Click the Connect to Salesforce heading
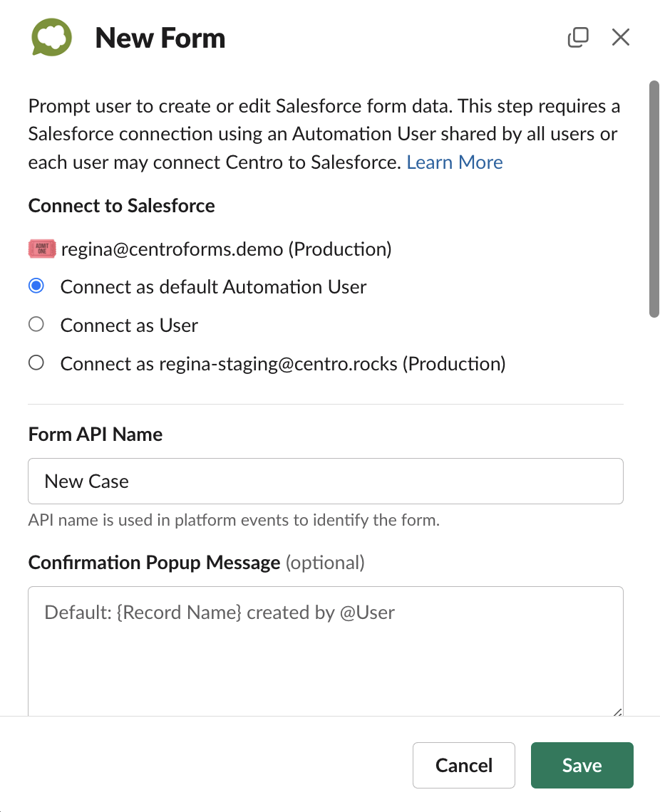This screenshot has height=812, width=660. [121, 206]
